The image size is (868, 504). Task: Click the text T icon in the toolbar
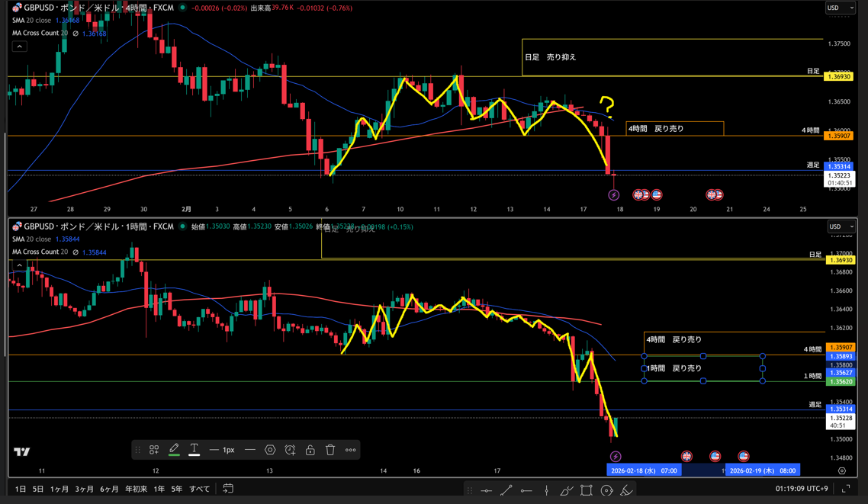point(194,449)
